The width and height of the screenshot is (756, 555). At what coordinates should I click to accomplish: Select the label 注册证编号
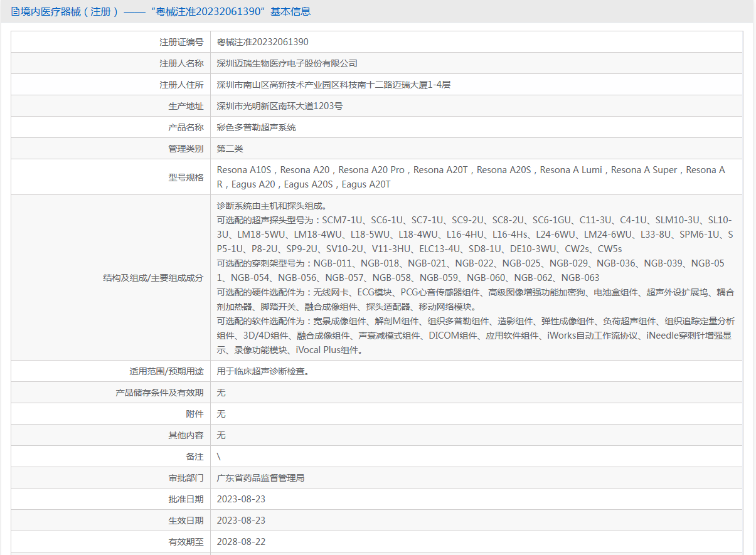tap(182, 42)
